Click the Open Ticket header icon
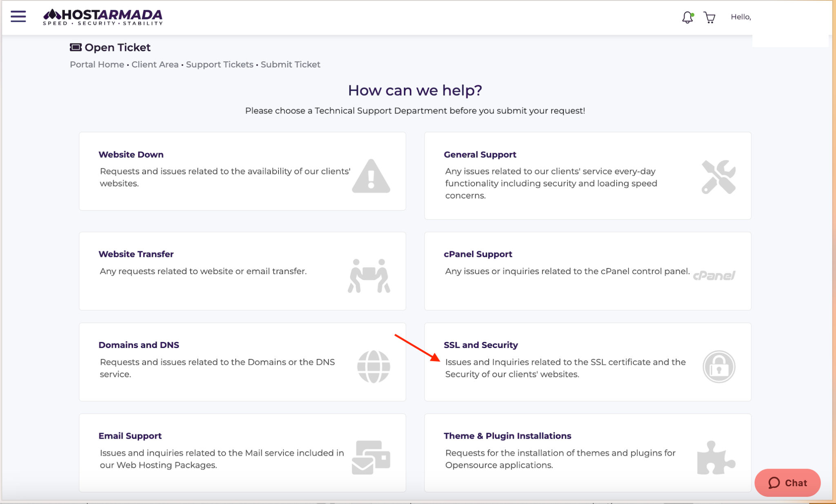The height and width of the screenshot is (504, 836). point(76,47)
